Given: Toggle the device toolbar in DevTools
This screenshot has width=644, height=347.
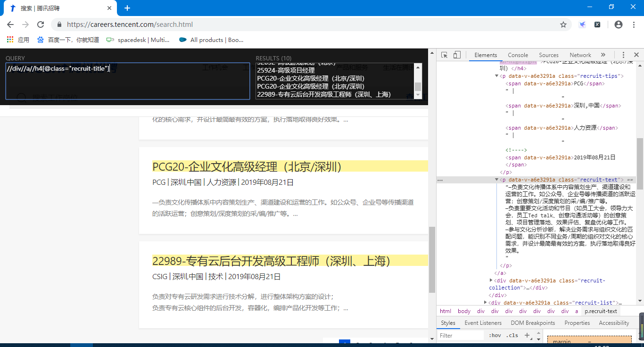Looking at the screenshot, I should (x=456, y=55).
